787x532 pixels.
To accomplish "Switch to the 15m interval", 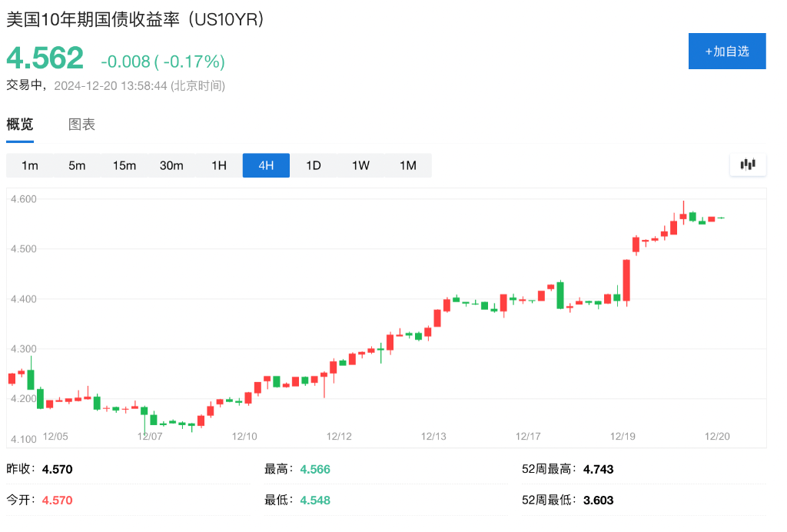I will 125,165.
